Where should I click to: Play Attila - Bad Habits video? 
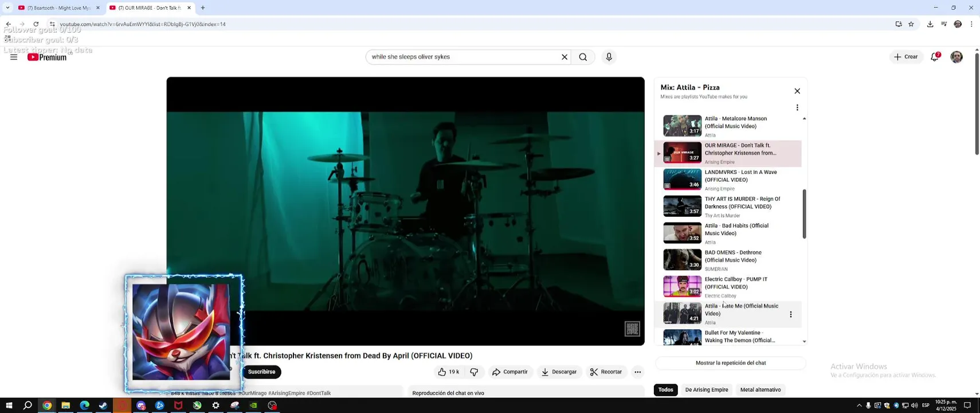point(728,233)
